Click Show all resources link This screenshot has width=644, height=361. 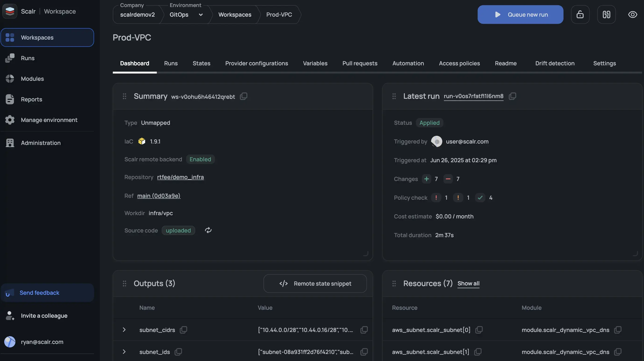468,284
